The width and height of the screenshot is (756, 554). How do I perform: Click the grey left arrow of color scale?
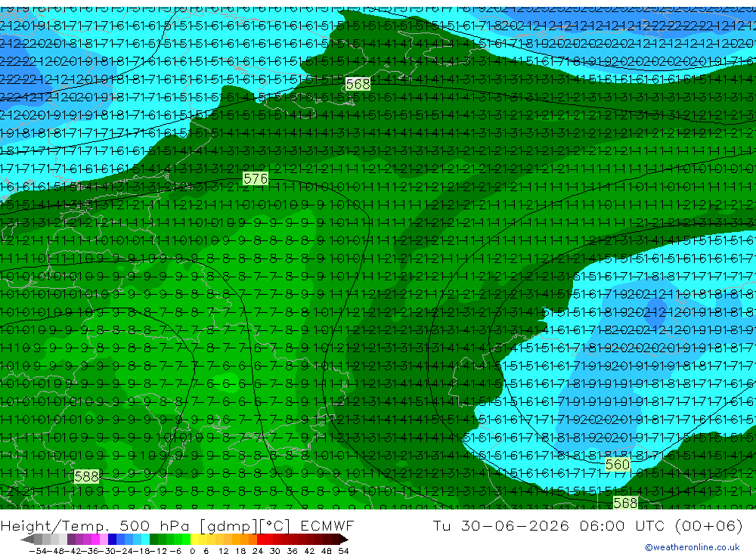[27, 540]
